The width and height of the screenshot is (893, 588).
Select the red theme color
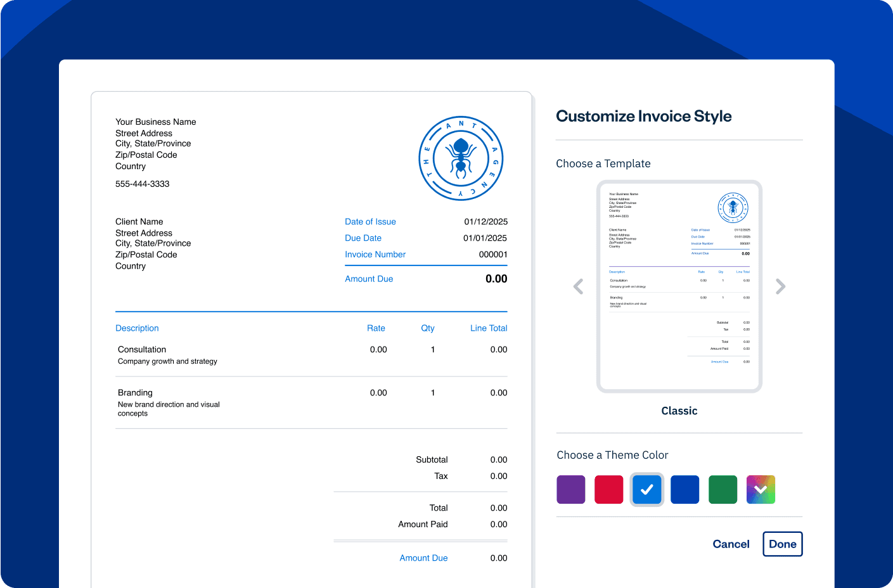(608, 490)
